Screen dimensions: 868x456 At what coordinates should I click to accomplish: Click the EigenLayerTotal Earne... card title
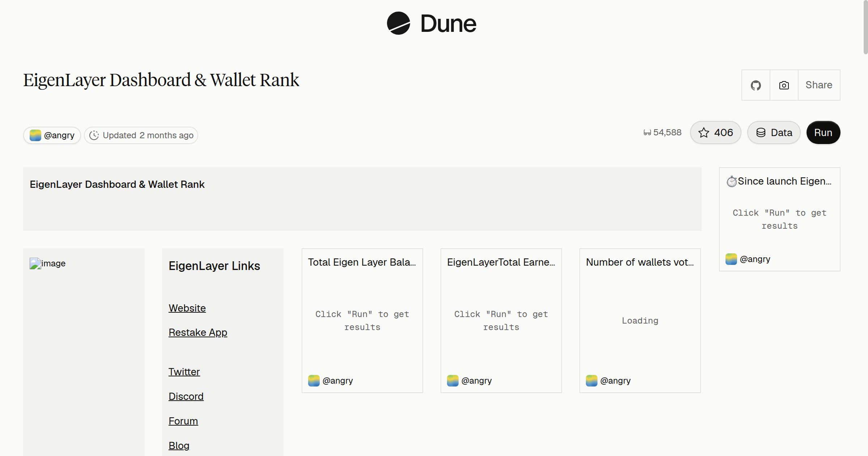(x=501, y=262)
